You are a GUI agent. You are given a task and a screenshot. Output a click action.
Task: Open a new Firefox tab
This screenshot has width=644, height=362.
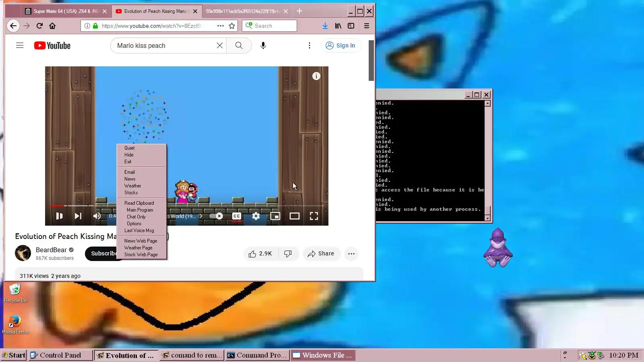(299, 11)
